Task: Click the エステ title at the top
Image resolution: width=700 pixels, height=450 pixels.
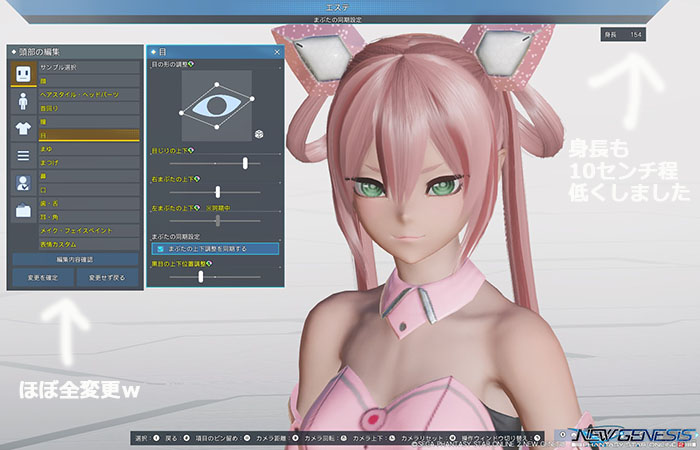Action: (x=338, y=8)
